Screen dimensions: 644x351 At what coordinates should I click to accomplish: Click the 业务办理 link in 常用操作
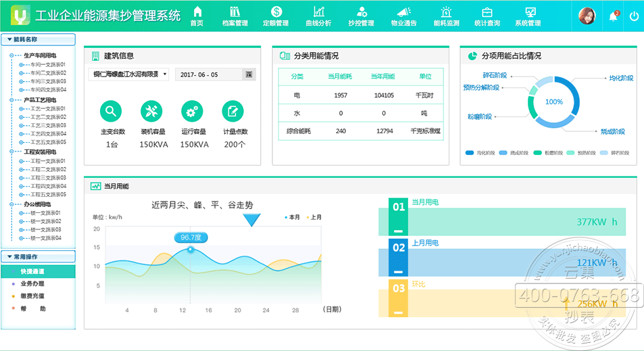32,283
